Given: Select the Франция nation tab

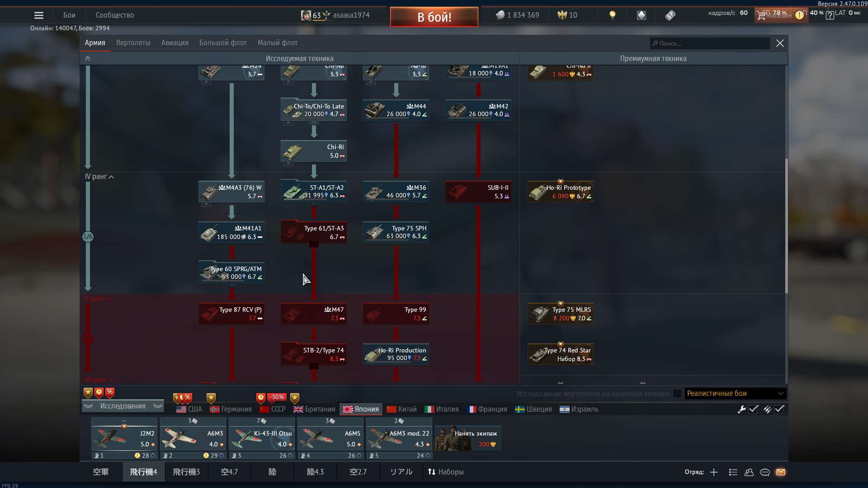Looking at the screenshot, I should 487,409.
